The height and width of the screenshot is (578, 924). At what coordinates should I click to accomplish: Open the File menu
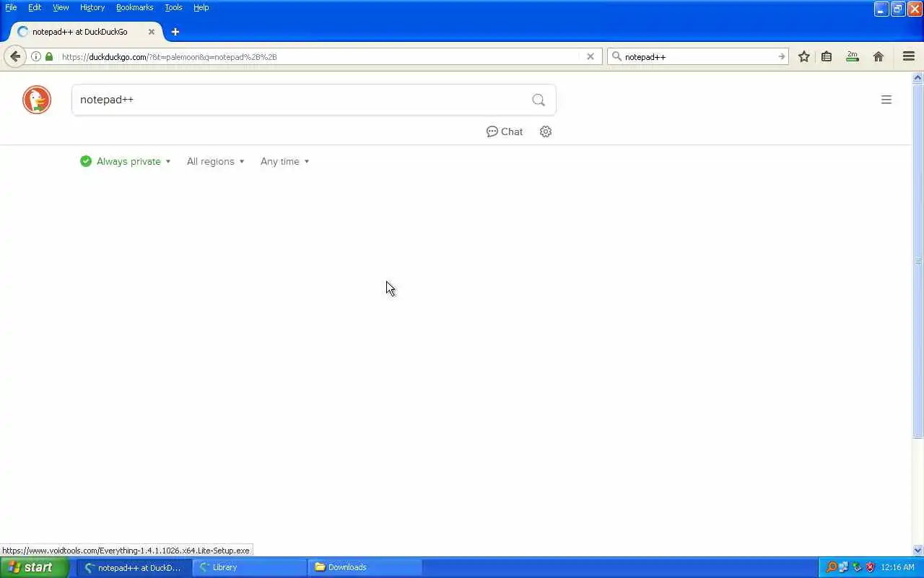(11, 7)
